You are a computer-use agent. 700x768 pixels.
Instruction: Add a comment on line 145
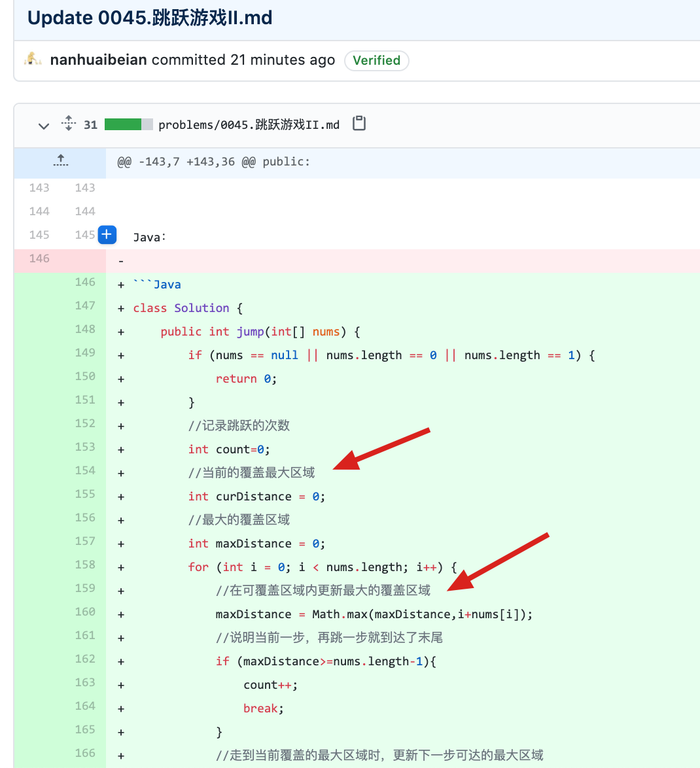point(107,235)
